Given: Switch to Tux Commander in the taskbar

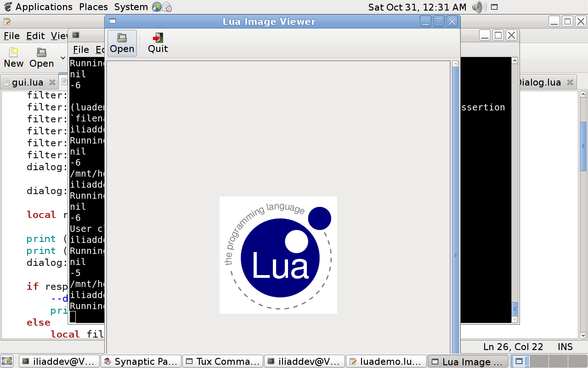Looking at the screenshot, I should [223, 361].
